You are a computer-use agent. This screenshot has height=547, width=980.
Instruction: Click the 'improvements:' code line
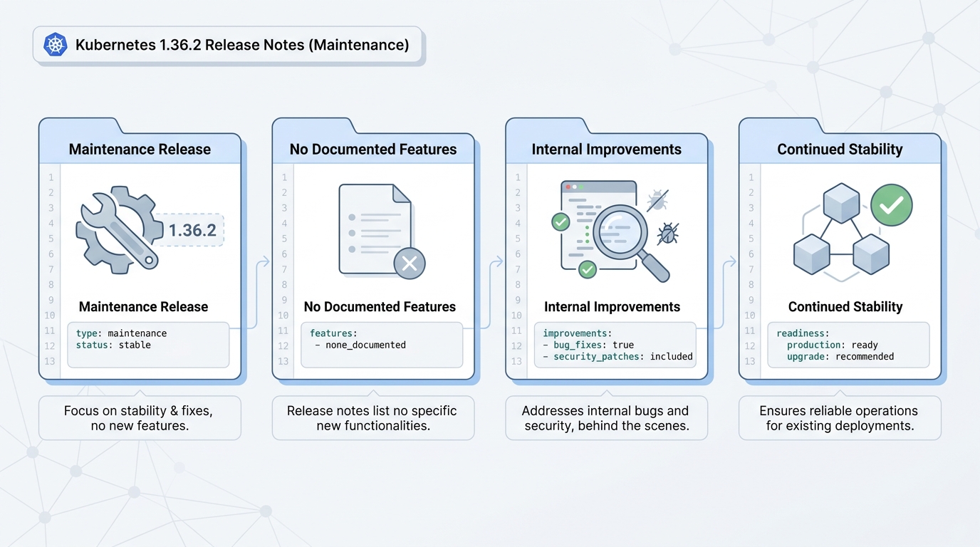[578, 333]
